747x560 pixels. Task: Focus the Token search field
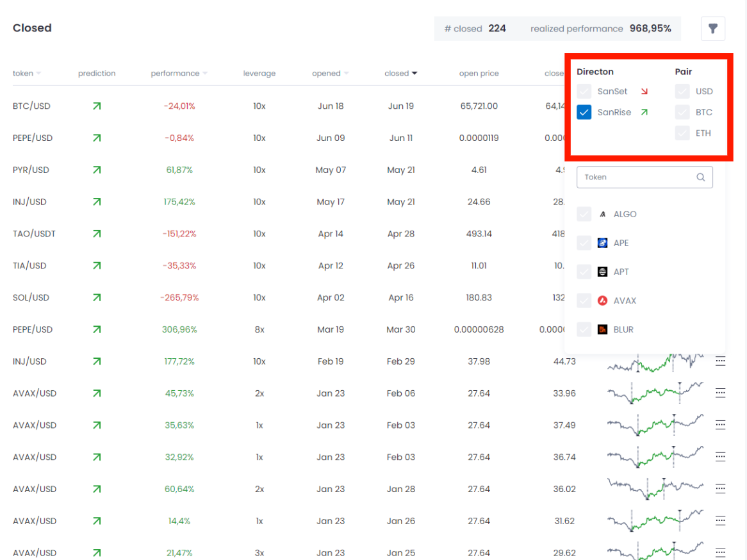[644, 177]
